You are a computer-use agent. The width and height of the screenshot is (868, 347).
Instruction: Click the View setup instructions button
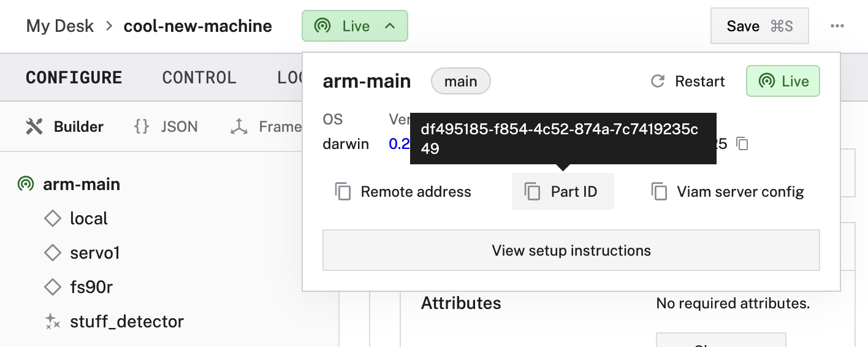pos(571,250)
